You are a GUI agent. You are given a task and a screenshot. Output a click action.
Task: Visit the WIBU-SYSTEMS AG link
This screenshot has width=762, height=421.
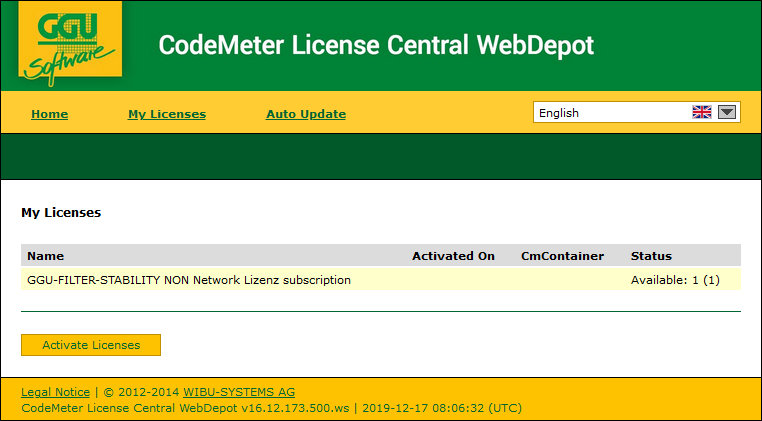(x=239, y=392)
